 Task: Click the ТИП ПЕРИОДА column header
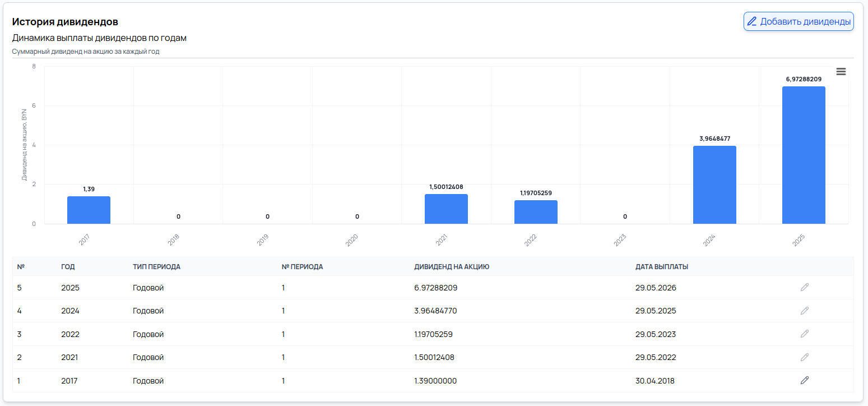point(156,267)
